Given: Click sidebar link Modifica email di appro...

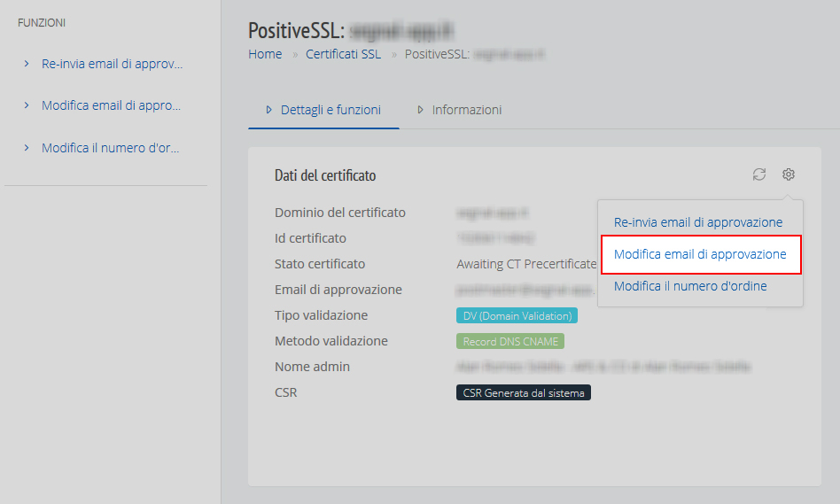Looking at the screenshot, I should click(111, 105).
